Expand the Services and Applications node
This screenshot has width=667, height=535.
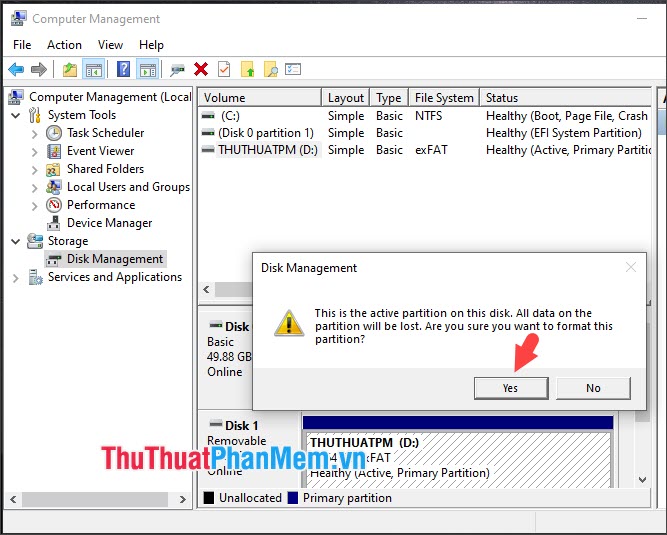point(16,277)
